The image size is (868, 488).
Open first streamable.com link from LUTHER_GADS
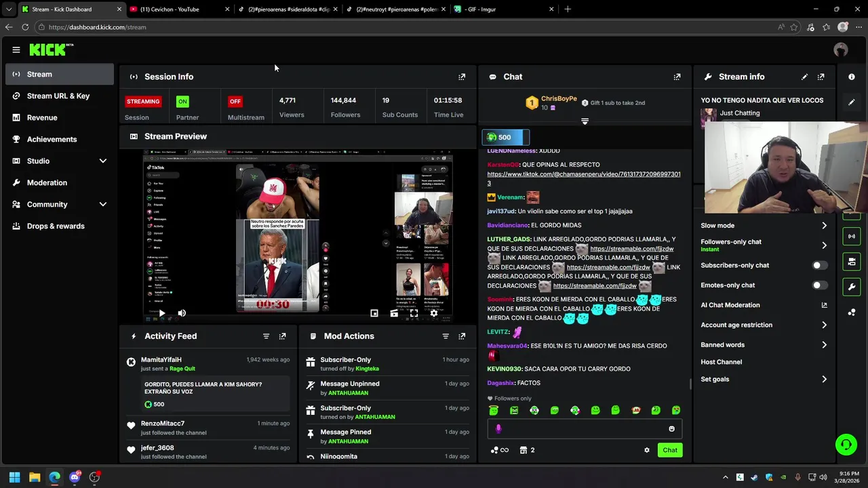pos(631,249)
